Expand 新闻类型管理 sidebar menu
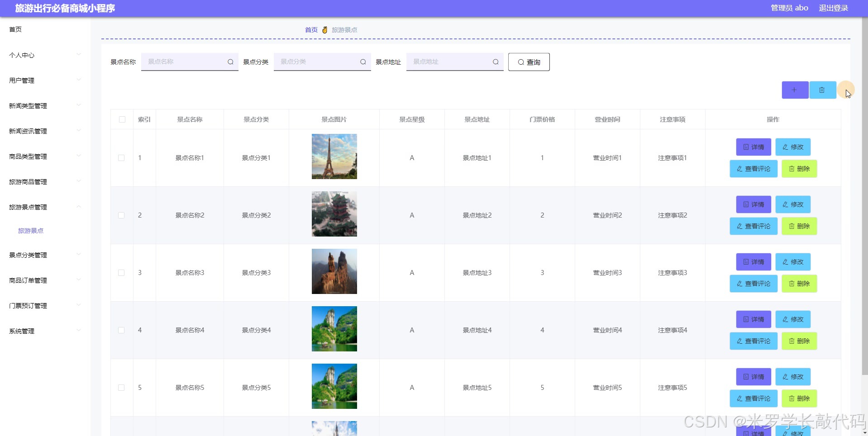This screenshot has height=436, width=868. click(45, 106)
